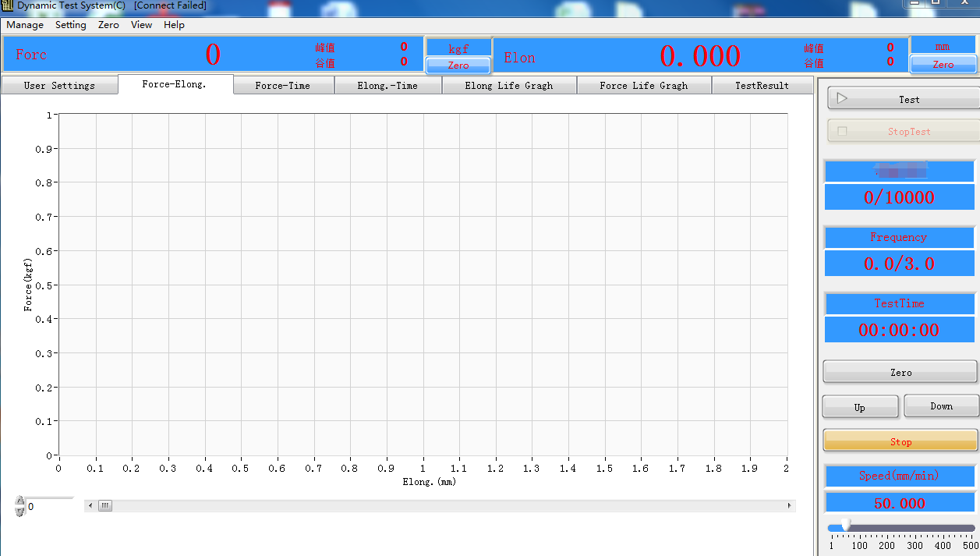
Task: Click the left arrow of horizontal scrollbar
Action: point(90,506)
